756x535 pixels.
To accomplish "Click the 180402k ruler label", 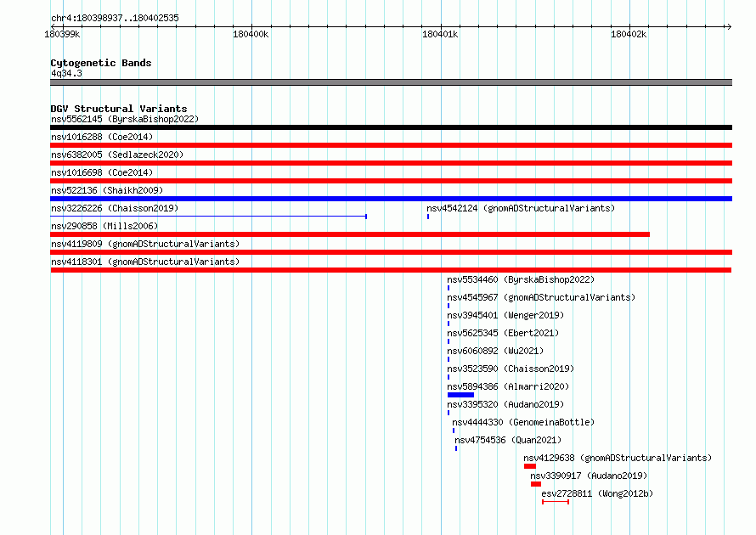I will [x=629, y=34].
